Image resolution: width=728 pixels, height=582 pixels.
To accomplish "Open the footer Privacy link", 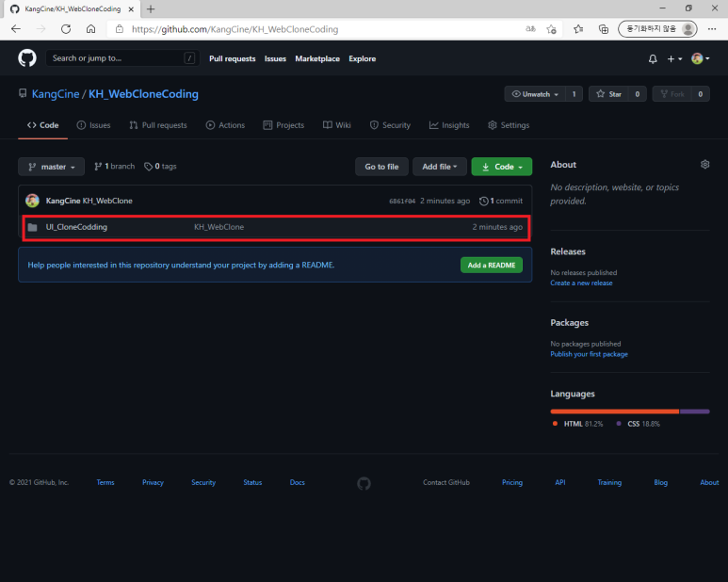I will 153,483.
